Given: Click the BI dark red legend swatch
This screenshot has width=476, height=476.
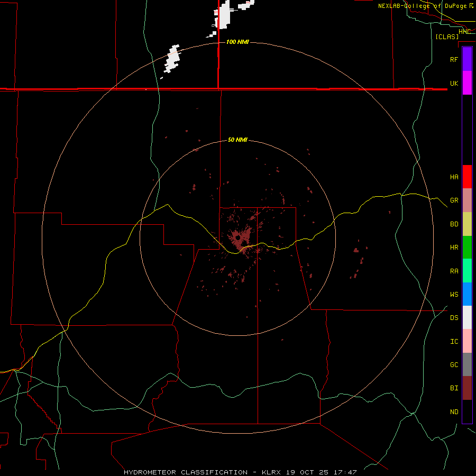Looking at the screenshot, I should 467,388.
